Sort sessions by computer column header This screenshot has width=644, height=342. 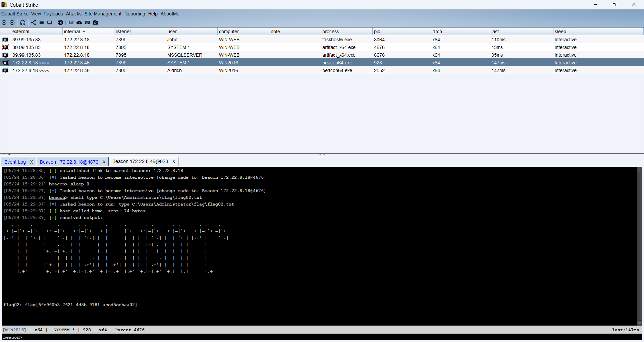click(x=243, y=32)
